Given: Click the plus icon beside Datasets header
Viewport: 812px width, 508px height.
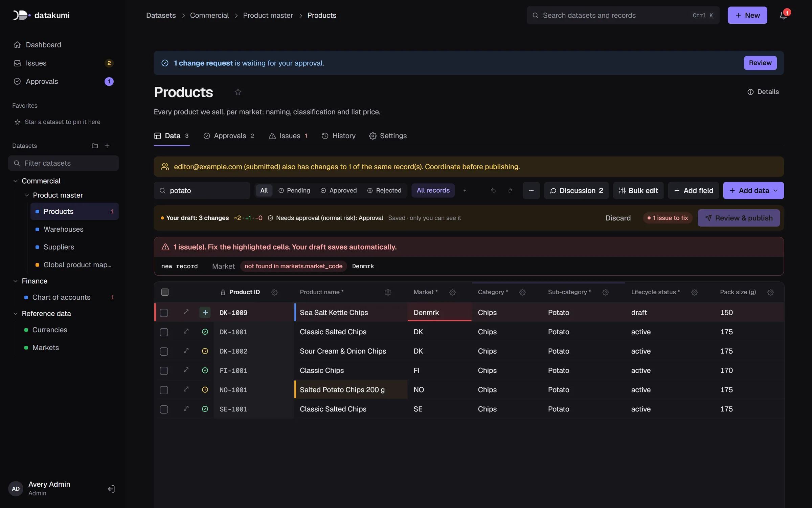Looking at the screenshot, I should click(107, 146).
